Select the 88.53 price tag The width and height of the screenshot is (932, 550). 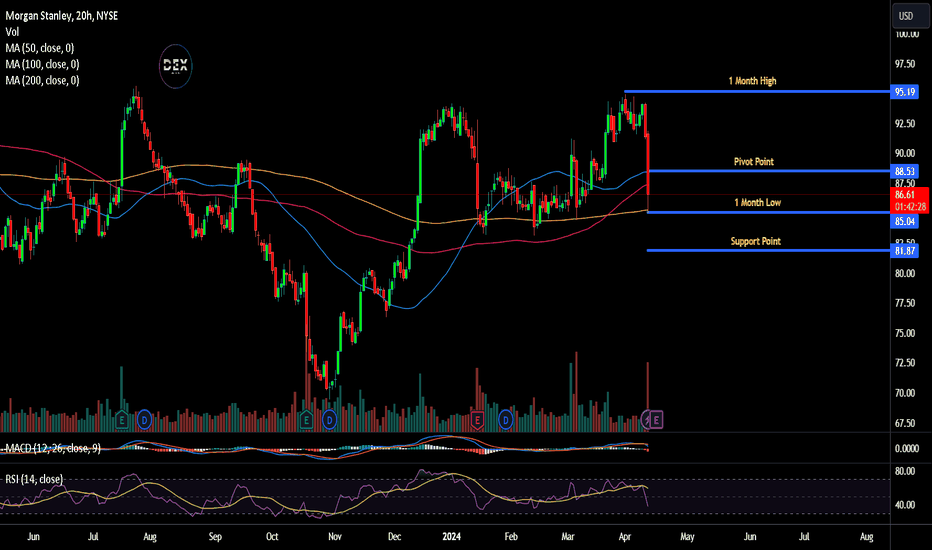pyautogui.click(x=905, y=171)
